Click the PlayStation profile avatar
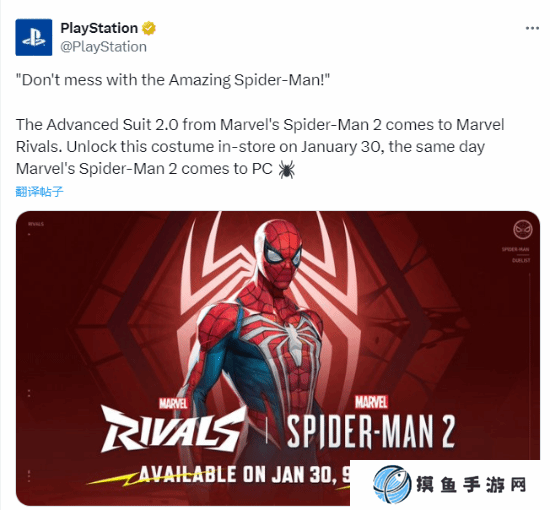 pos(34,37)
